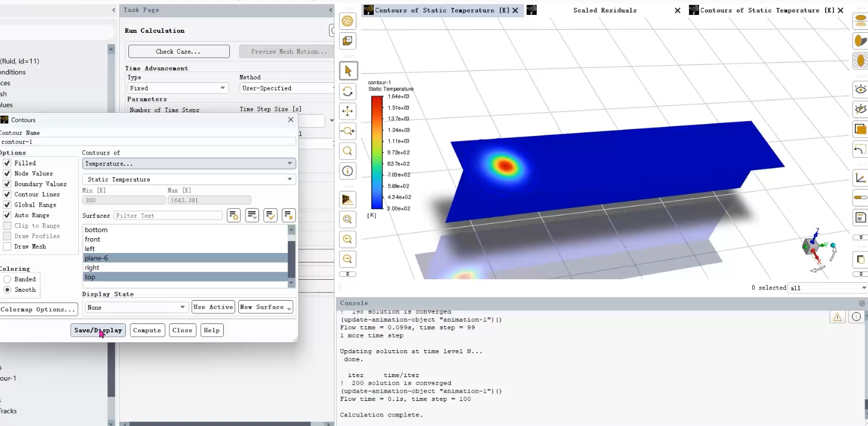Toggle the Boundary Values checkbox
The image size is (868, 426).
(x=7, y=184)
